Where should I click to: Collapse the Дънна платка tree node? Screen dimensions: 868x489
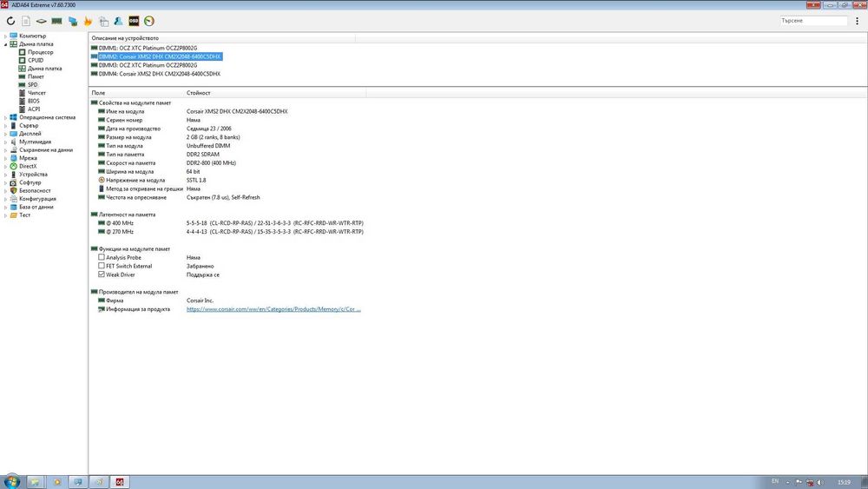point(5,43)
